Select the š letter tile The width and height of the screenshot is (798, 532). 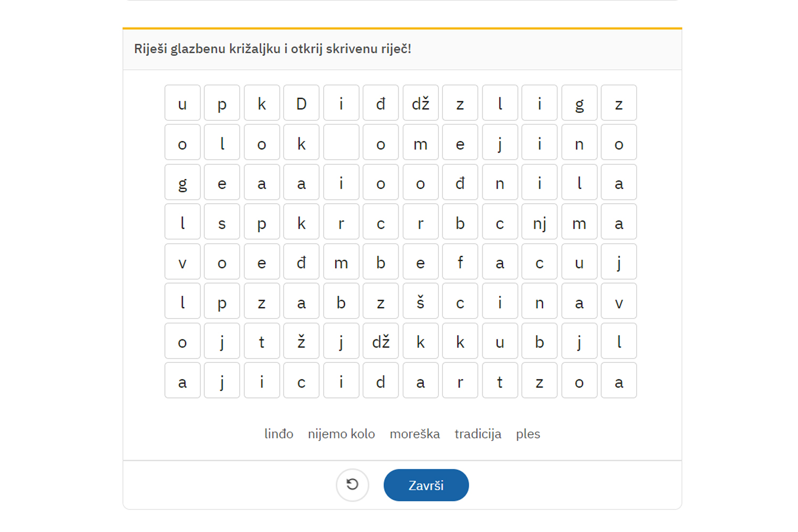(x=420, y=302)
